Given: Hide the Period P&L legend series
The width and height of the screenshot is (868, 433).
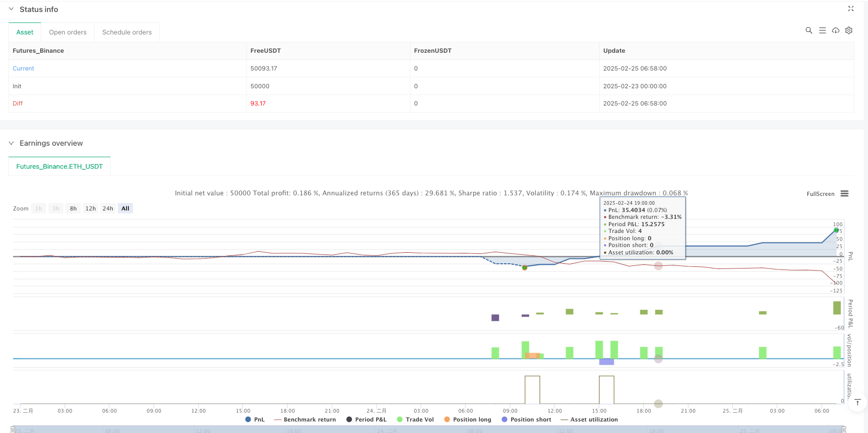Looking at the screenshot, I should [x=367, y=419].
